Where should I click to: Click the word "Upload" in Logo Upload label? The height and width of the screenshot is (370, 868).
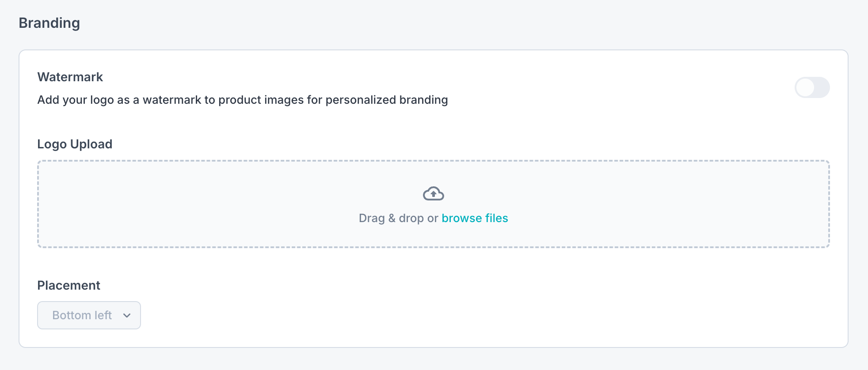pos(91,144)
